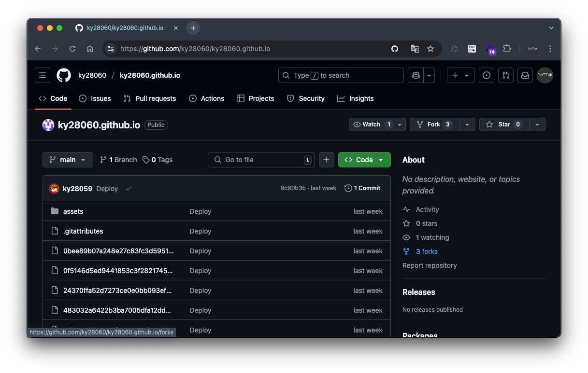View the 0 Tags link
Screen dimensions: 588x373
158,160
